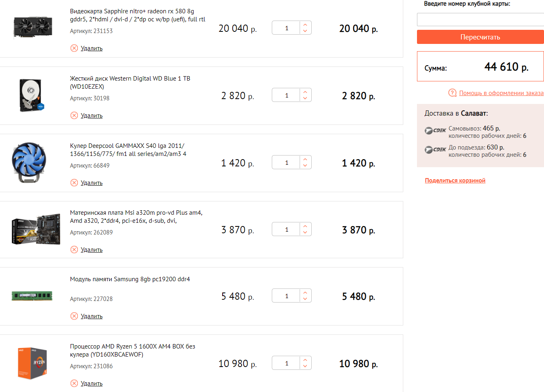Click the delete X icon for Ryzen processor
The height and width of the screenshot is (392, 544).
74,384
